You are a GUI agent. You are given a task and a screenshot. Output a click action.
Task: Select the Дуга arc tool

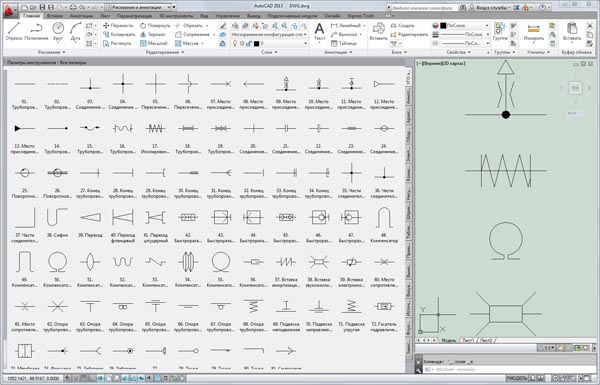75,31
